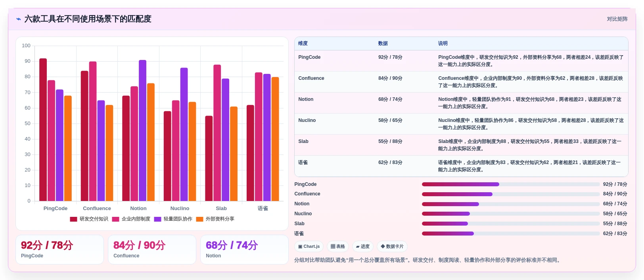
Task: Select the 语雀 table row name
Action: click(303, 162)
